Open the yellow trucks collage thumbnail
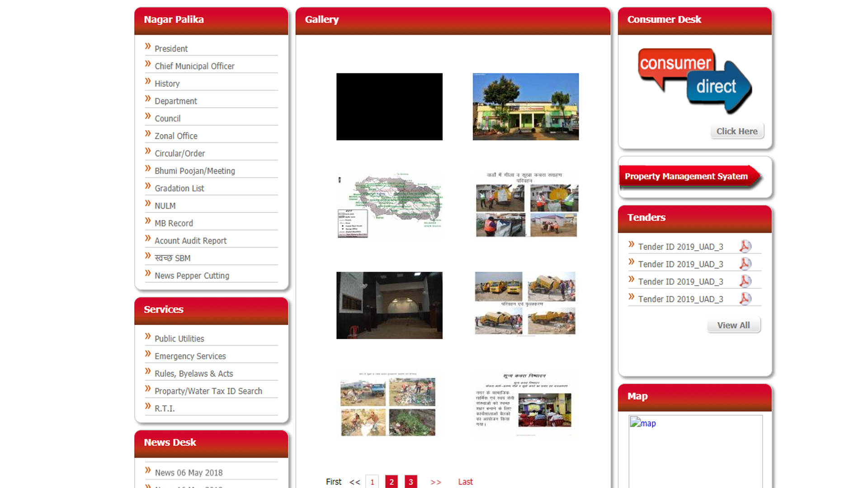 tap(526, 305)
